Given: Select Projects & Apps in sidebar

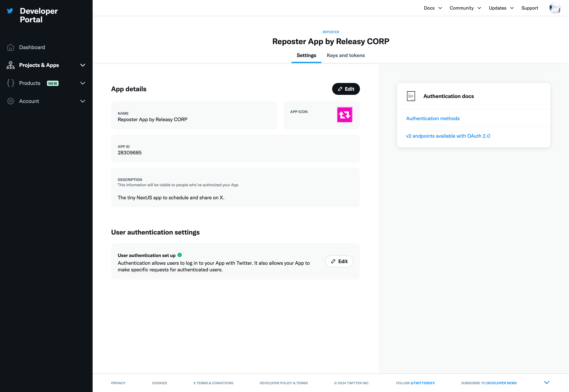Looking at the screenshot, I should tap(39, 65).
